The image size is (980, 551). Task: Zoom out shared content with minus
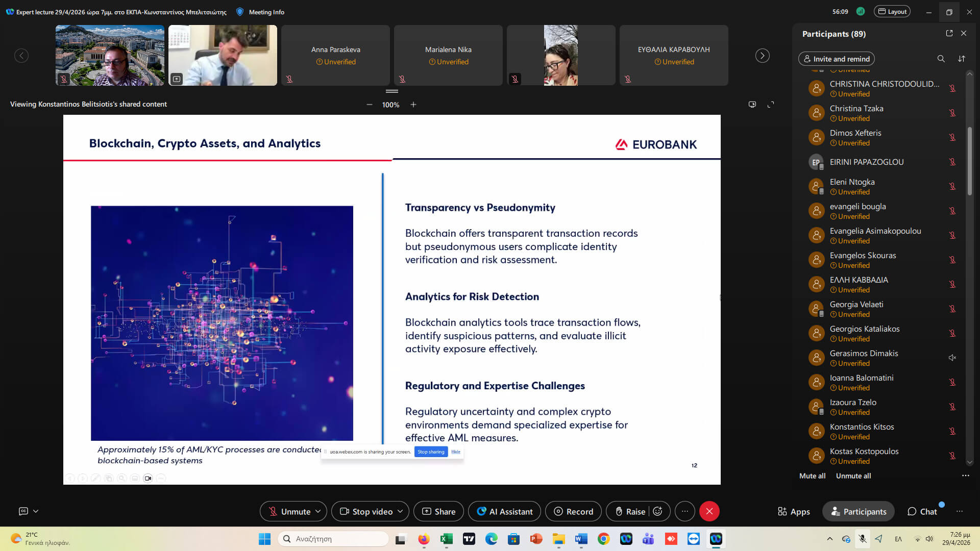[369, 105]
